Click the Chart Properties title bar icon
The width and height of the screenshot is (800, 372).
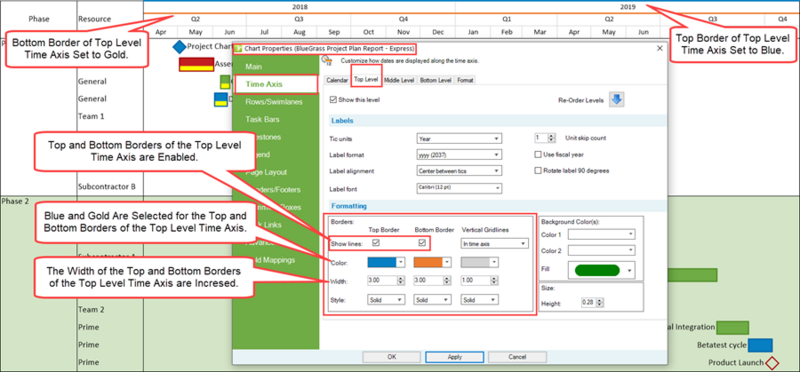pos(238,49)
